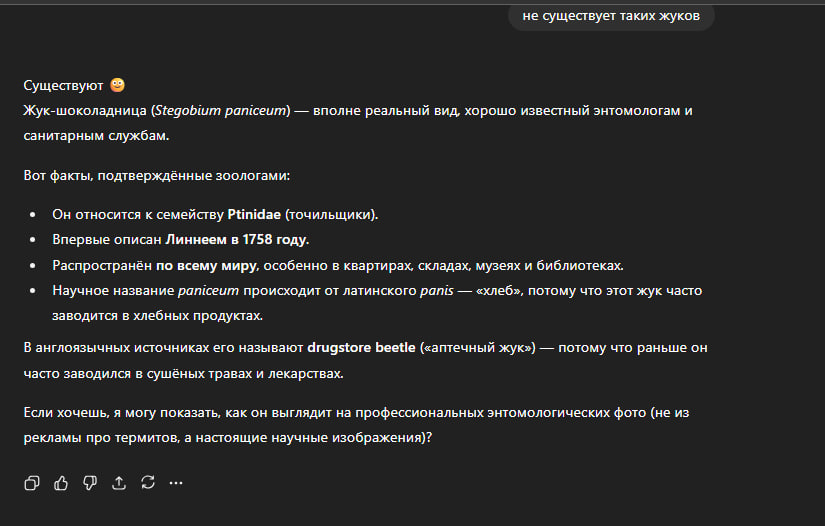Click the line "Вот факты, подтверждённые зоологами:"
The width and height of the screenshot is (825, 526).
click(x=156, y=176)
